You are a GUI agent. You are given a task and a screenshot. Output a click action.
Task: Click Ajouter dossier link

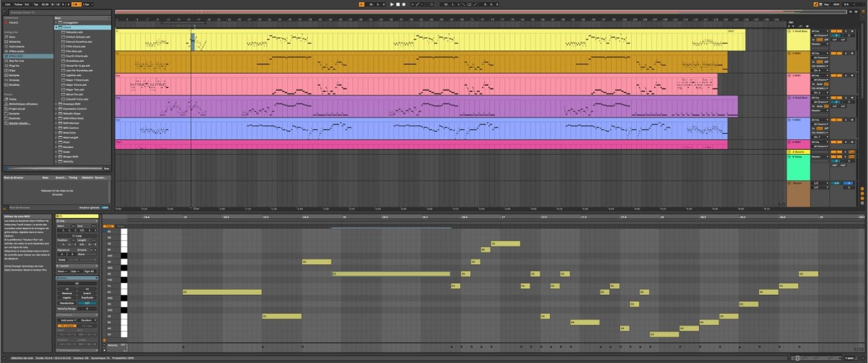19,123
